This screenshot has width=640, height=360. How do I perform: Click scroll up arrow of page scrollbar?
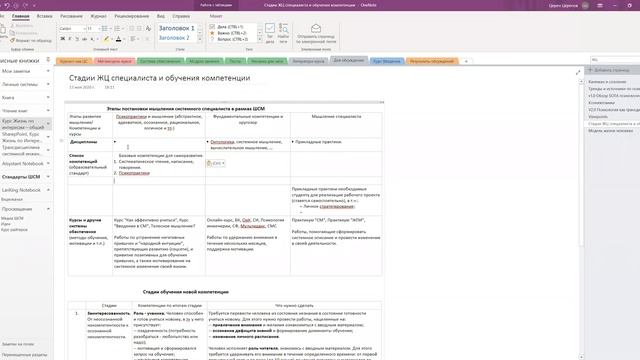coord(581,82)
